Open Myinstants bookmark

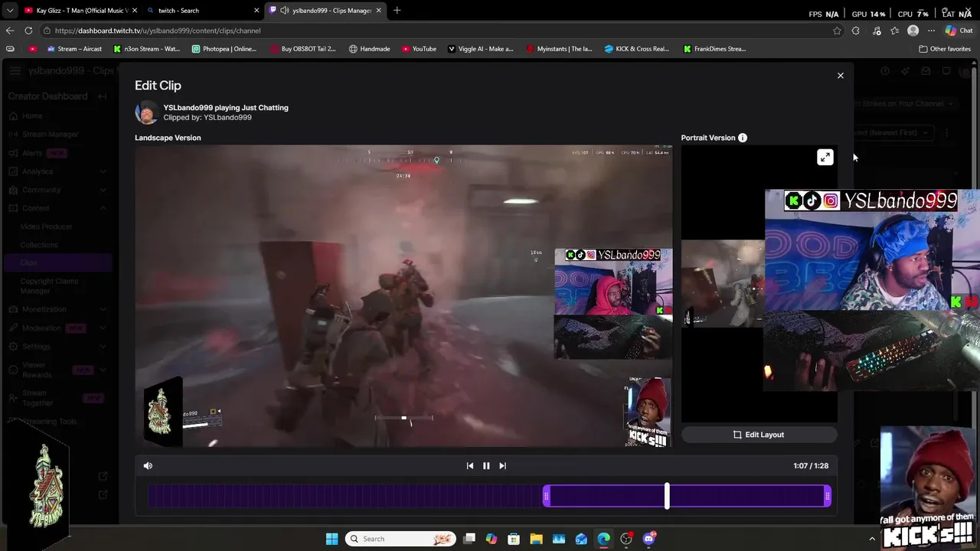[559, 49]
